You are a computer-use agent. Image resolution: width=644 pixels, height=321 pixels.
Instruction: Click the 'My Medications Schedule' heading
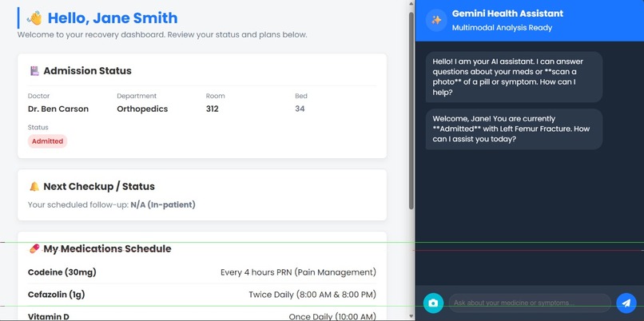click(x=107, y=249)
